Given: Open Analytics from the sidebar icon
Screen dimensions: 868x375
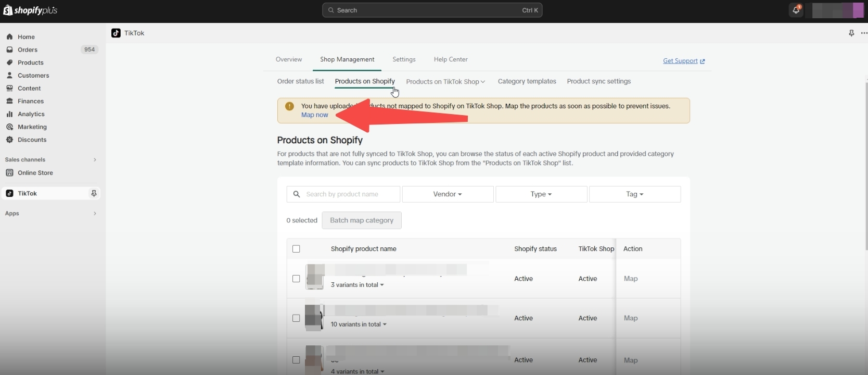Looking at the screenshot, I should point(9,114).
